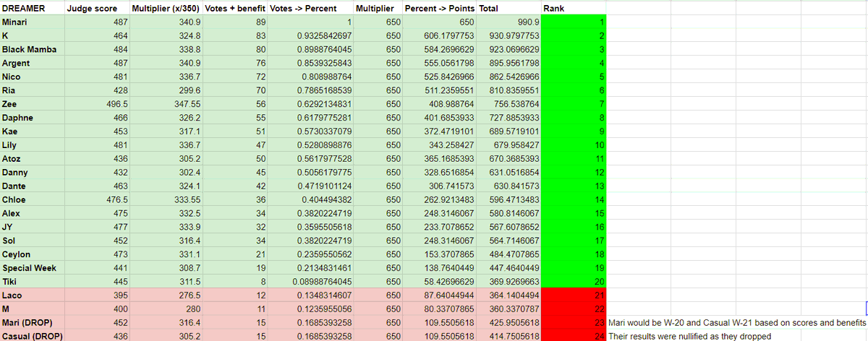Select the points cell 606.1797753

click(440, 36)
